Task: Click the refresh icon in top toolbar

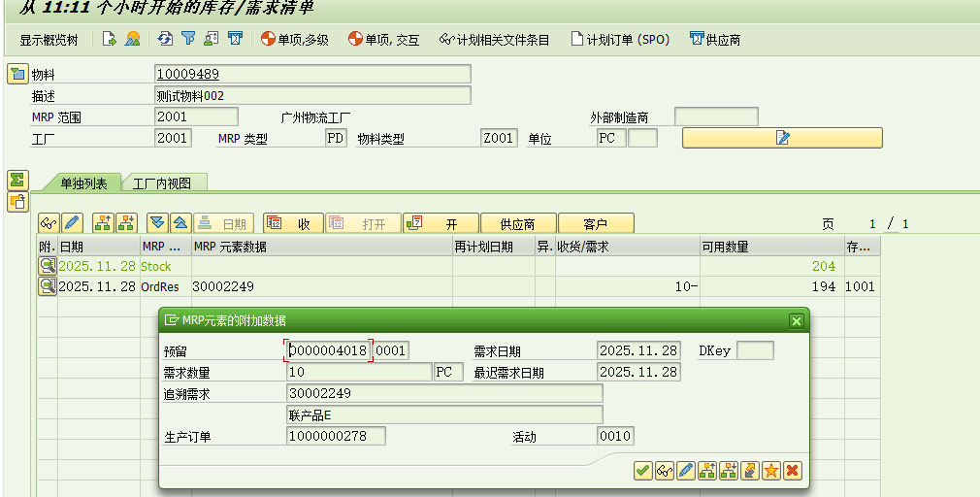Action: [165, 40]
